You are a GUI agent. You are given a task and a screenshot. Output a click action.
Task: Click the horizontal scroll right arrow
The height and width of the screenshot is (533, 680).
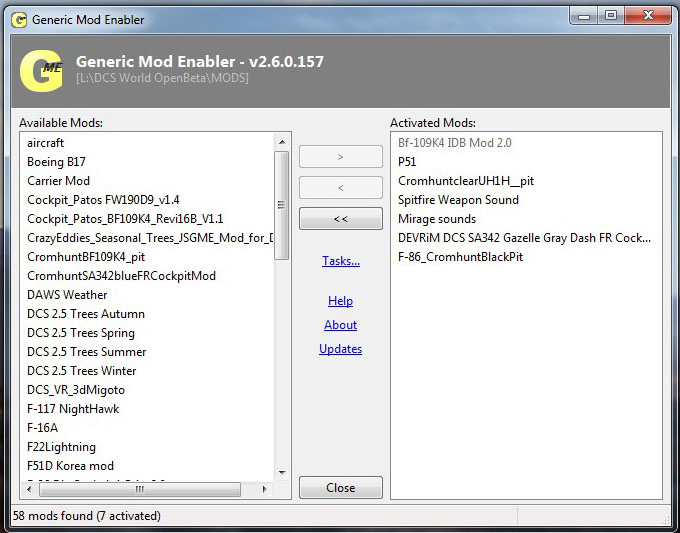point(265,489)
